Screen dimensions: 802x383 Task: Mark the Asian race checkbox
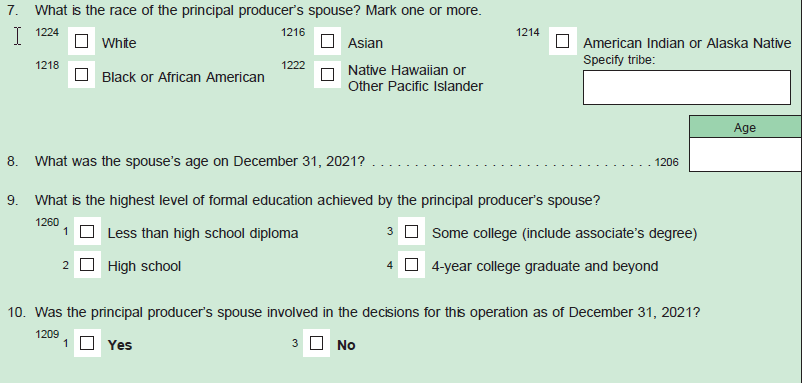click(x=327, y=41)
